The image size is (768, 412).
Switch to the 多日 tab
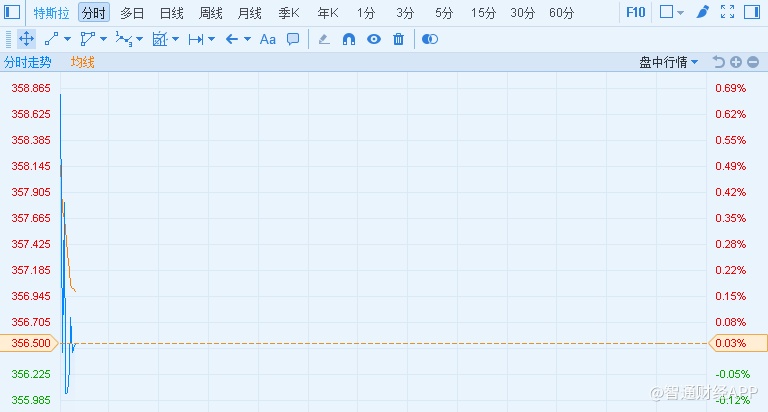pyautogui.click(x=132, y=13)
